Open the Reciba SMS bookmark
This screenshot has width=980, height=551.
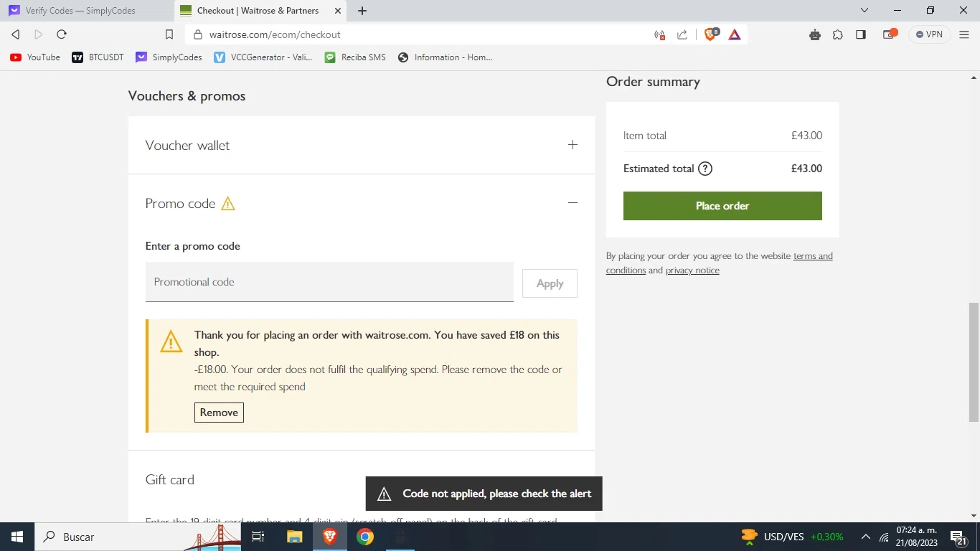[355, 57]
